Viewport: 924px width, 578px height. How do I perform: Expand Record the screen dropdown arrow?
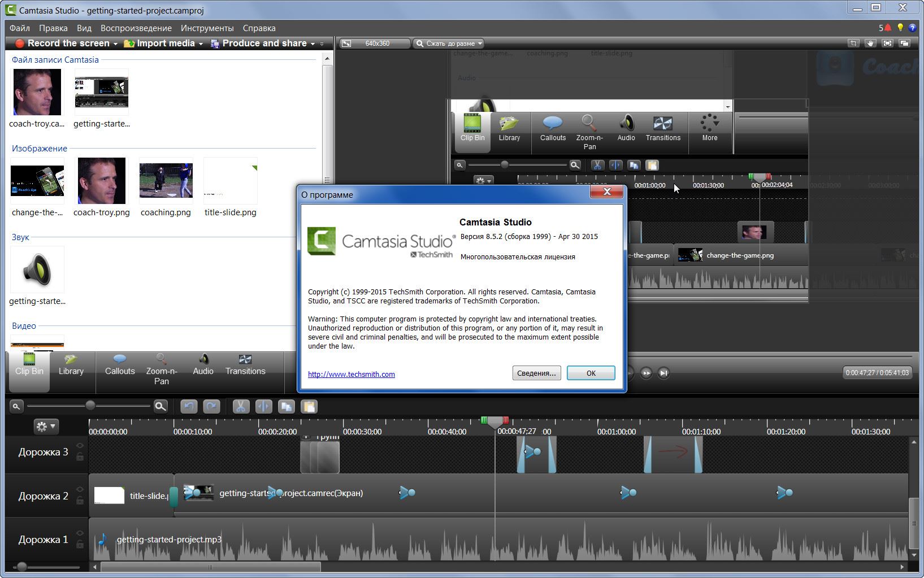(x=115, y=44)
